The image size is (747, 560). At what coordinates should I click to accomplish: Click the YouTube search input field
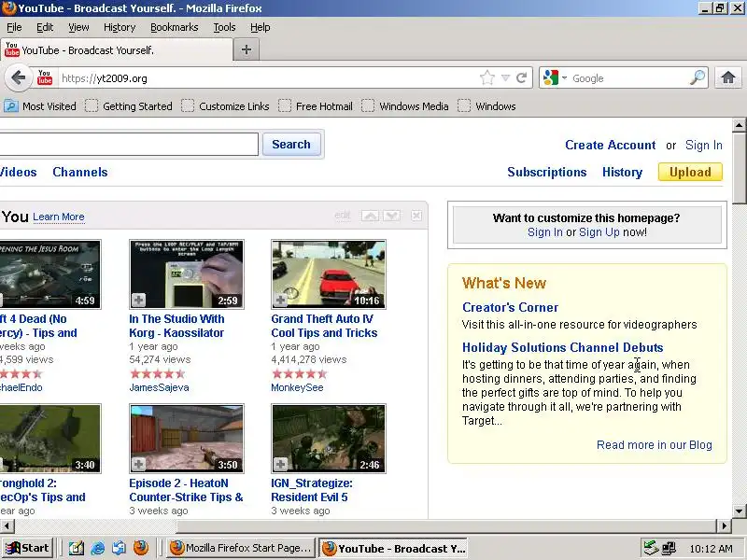pyautogui.click(x=129, y=144)
